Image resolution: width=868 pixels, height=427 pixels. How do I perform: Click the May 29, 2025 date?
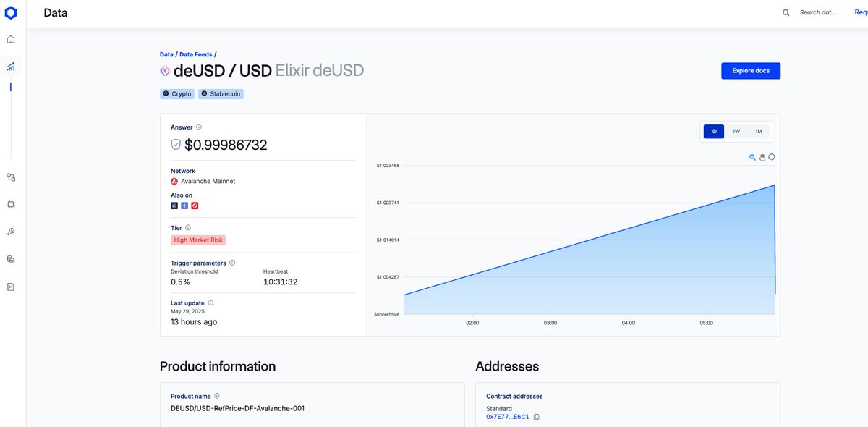(187, 311)
